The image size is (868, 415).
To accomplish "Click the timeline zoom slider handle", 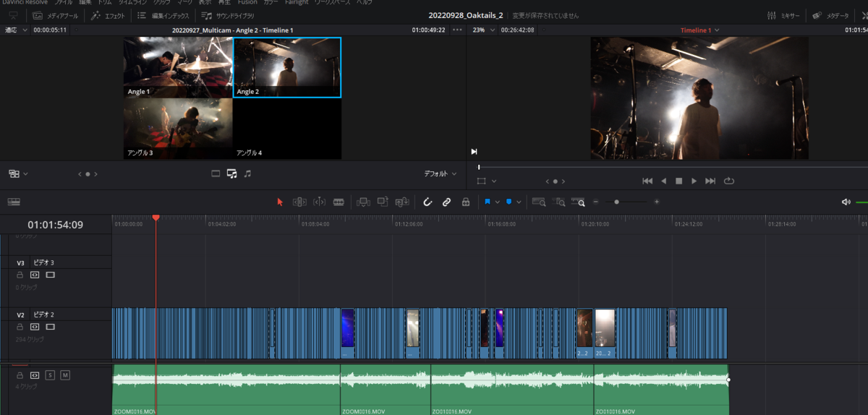I will point(616,202).
